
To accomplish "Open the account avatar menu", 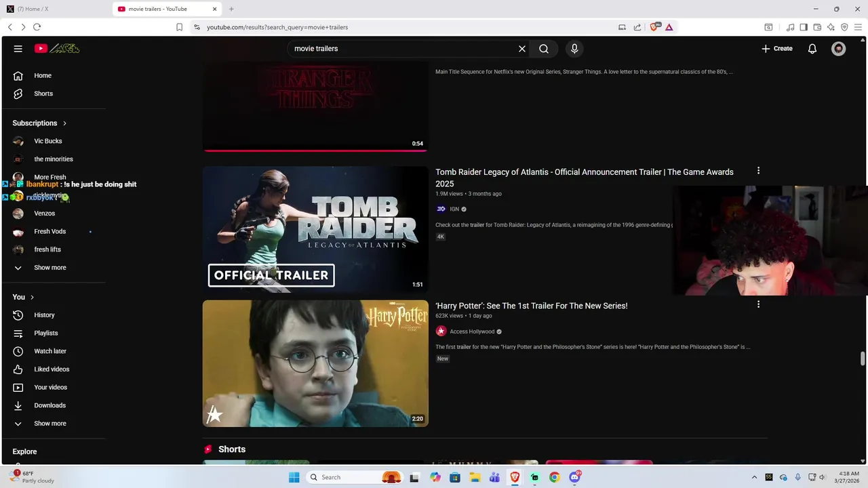I will (x=839, y=49).
